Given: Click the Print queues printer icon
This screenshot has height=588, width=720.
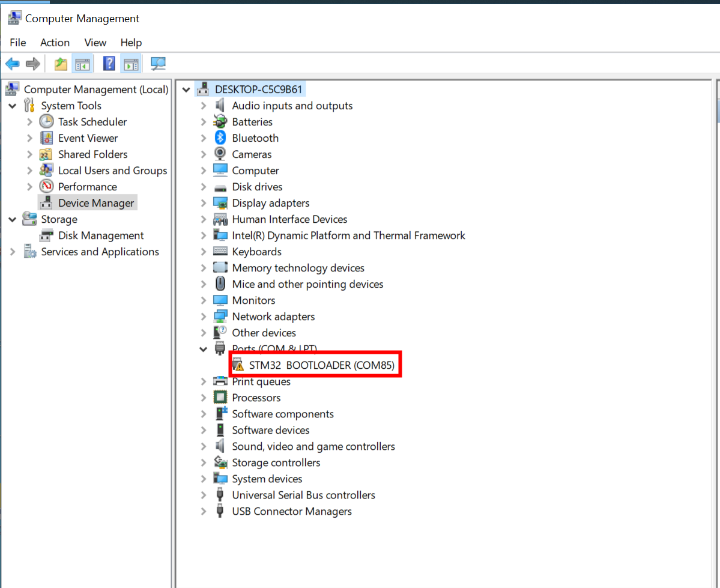Looking at the screenshot, I should click(220, 381).
